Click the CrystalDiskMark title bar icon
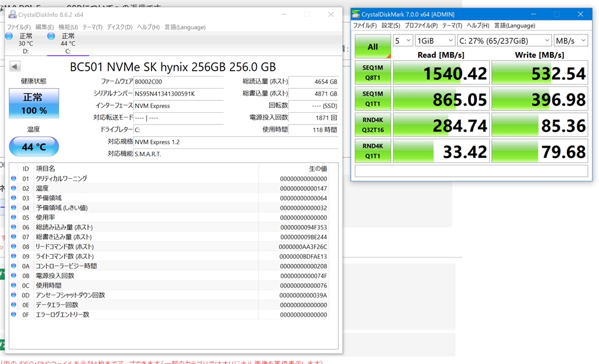The image size is (599, 364). [356, 14]
